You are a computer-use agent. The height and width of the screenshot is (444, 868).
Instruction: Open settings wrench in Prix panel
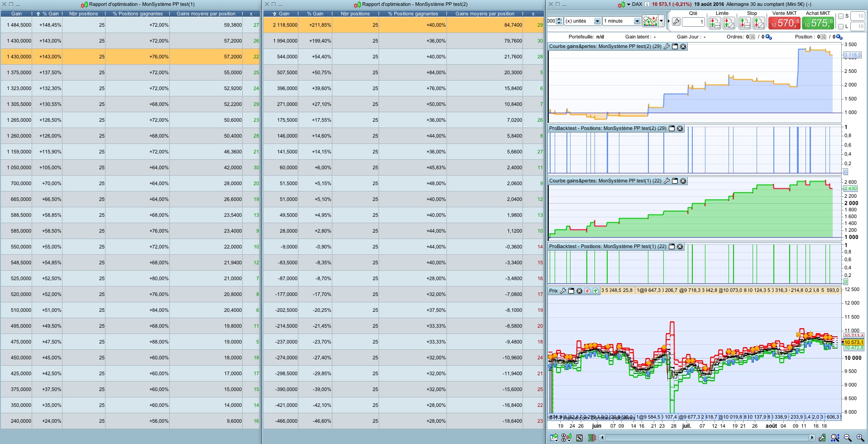pyautogui.click(x=563, y=291)
